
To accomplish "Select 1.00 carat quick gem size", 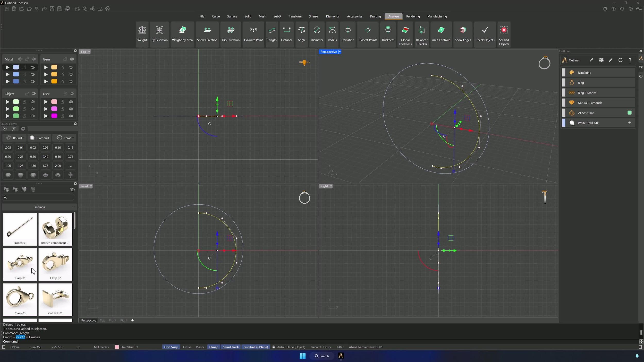I will pyautogui.click(x=8, y=166).
